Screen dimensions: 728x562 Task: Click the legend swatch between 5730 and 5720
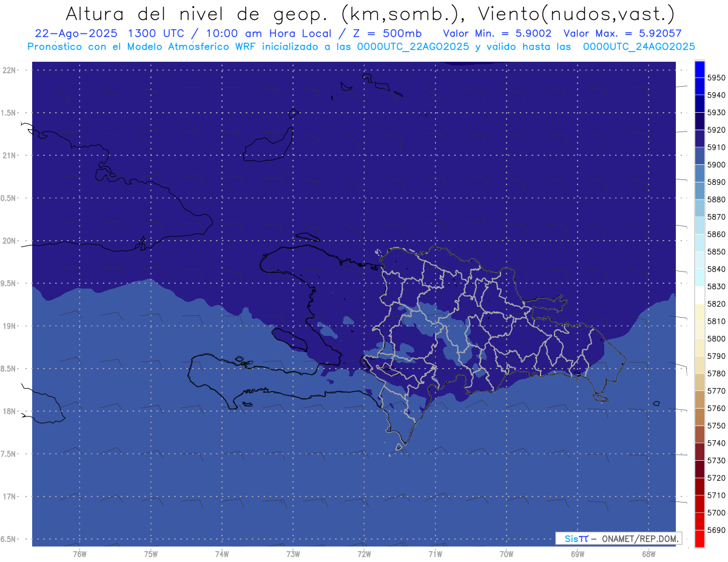point(699,469)
